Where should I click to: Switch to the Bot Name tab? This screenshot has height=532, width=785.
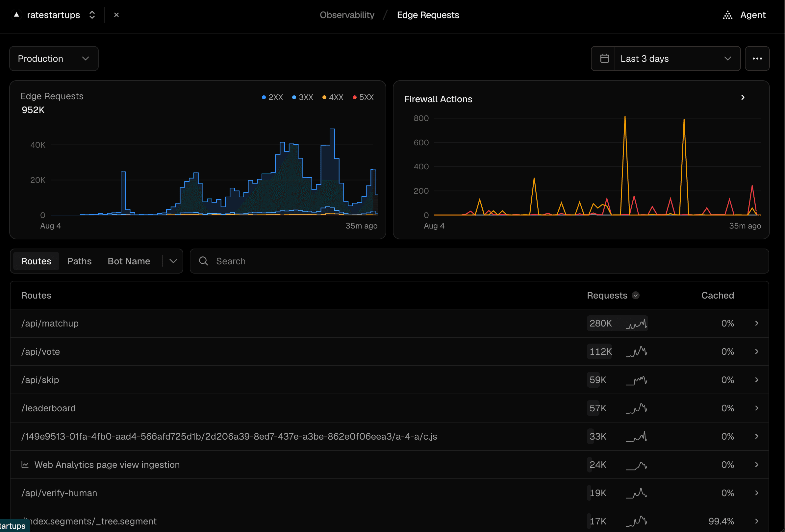click(129, 261)
